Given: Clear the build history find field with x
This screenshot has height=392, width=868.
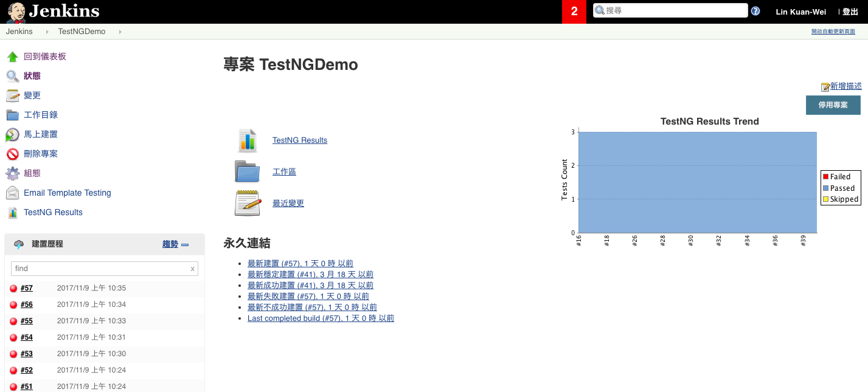Looking at the screenshot, I should [x=192, y=269].
